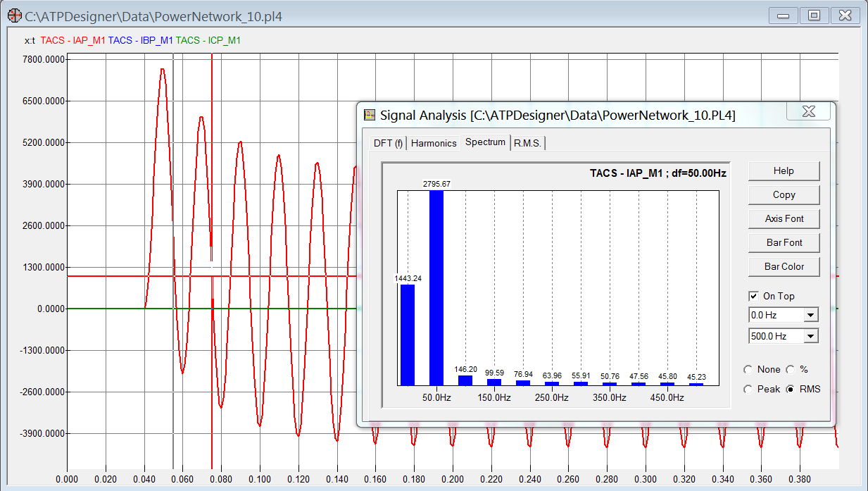Open the 500.0 Hz end frequency dropdown

(811, 337)
